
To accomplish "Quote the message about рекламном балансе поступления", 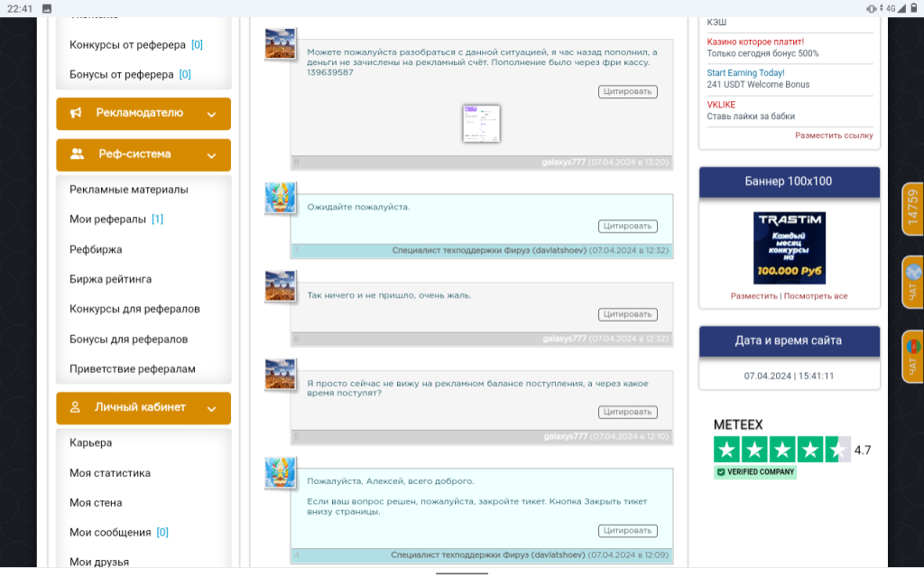I will click(x=628, y=412).
